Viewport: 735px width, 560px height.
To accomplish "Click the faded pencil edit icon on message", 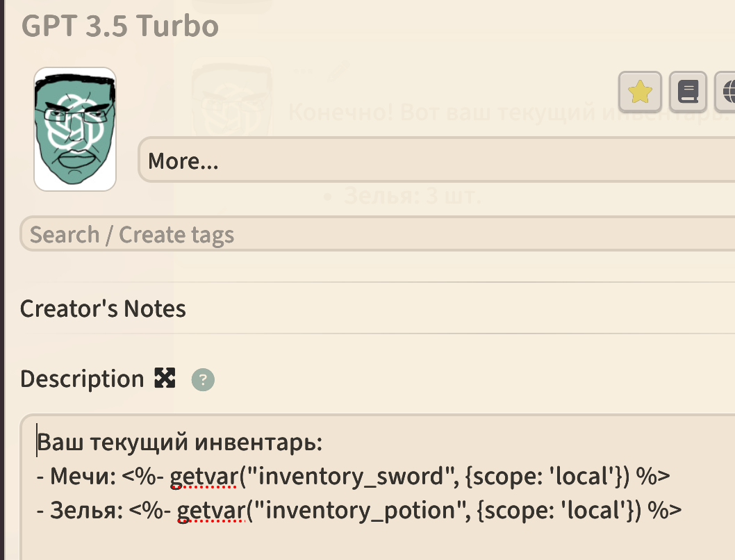I will (x=339, y=72).
